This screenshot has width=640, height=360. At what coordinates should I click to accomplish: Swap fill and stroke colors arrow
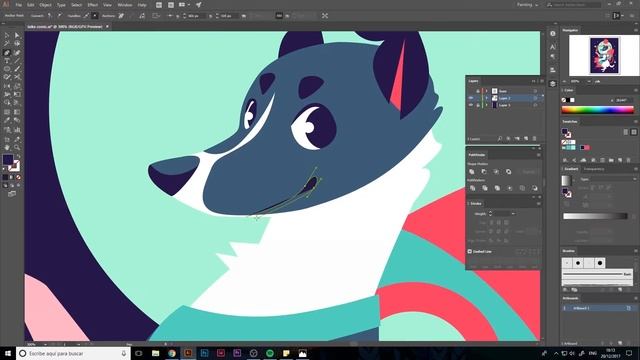click(18, 156)
